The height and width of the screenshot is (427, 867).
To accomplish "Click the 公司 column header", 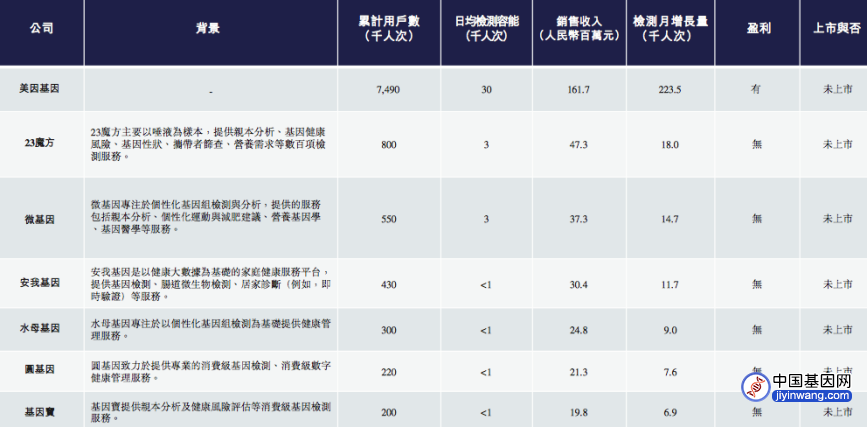I will click(41, 29).
